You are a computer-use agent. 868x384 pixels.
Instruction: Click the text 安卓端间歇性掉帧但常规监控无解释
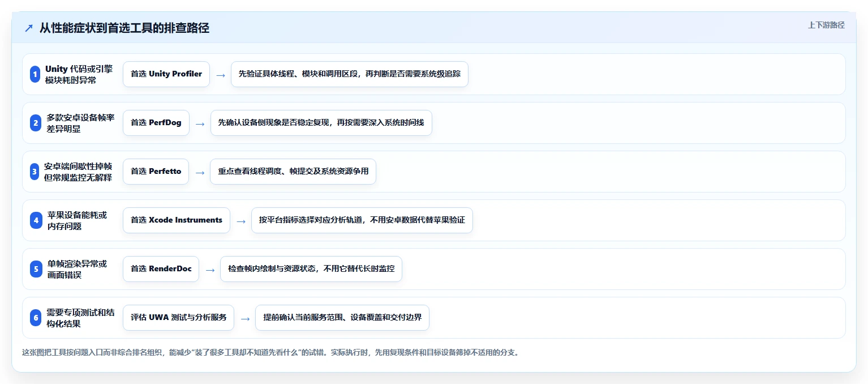(x=78, y=172)
